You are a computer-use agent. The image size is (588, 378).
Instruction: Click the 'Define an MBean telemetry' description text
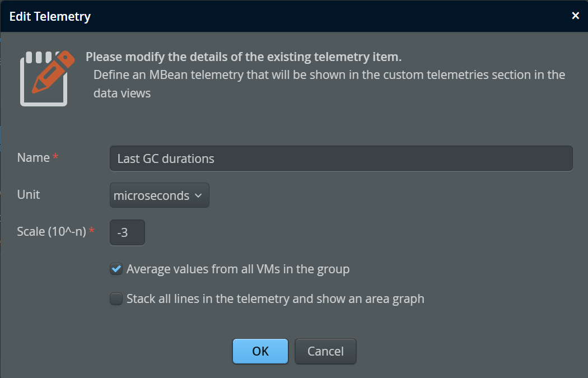coord(329,75)
